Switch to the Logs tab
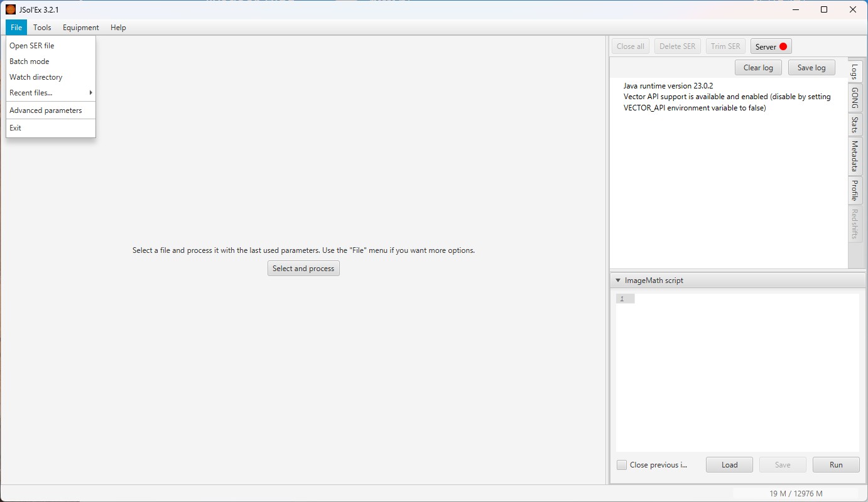 click(x=855, y=71)
